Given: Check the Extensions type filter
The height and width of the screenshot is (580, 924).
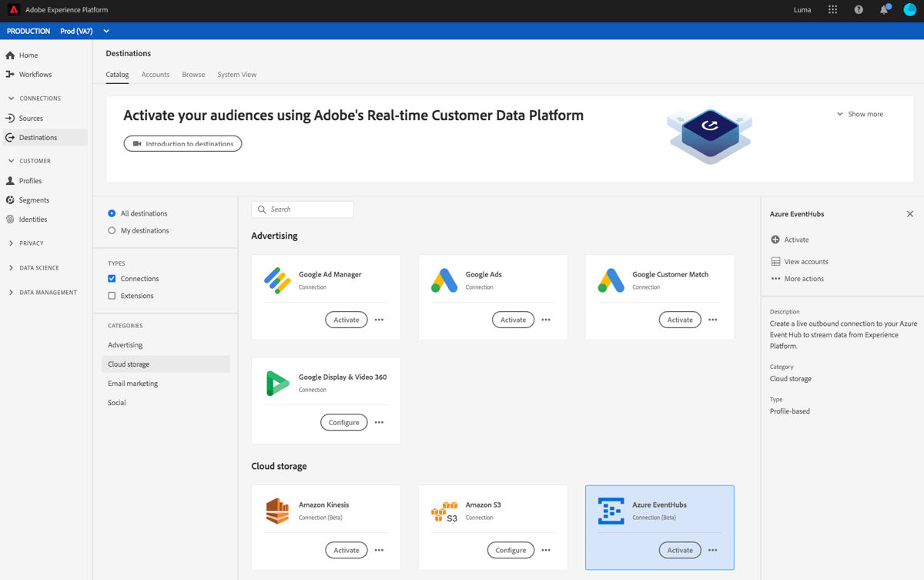Looking at the screenshot, I should coord(110,295).
